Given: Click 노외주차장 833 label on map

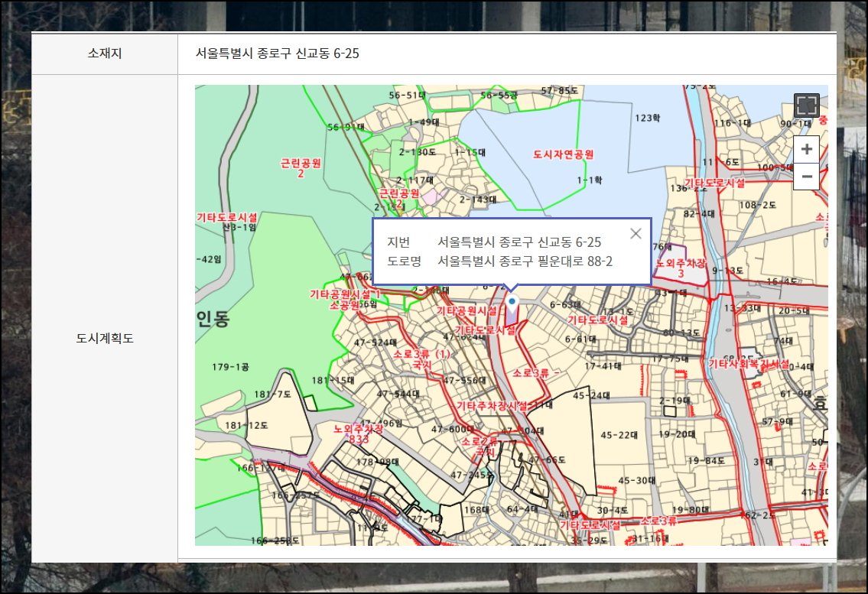Looking at the screenshot, I should pyautogui.click(x=358, y=433).
